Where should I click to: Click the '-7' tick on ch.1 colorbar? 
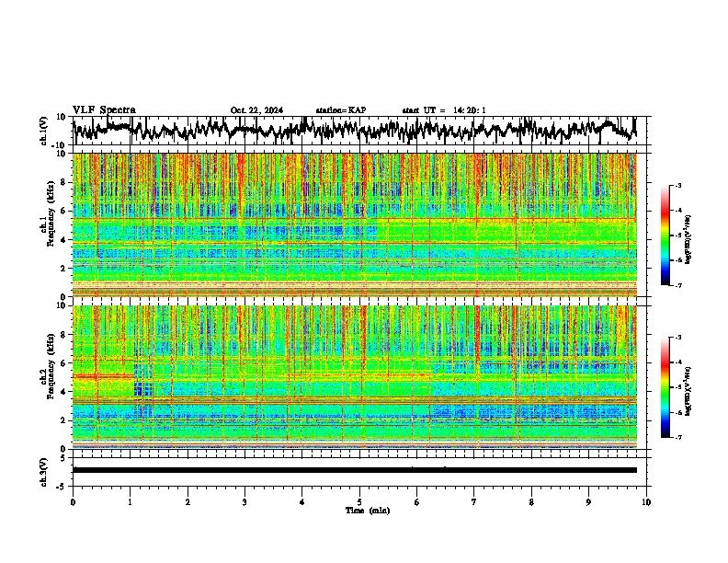point(678,285)
